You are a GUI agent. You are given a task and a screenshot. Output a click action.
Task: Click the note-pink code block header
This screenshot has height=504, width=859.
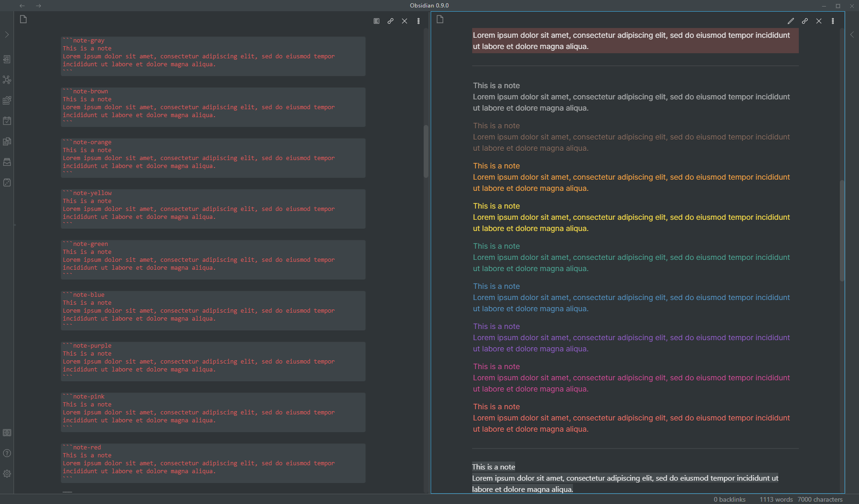tap(84, 397)
